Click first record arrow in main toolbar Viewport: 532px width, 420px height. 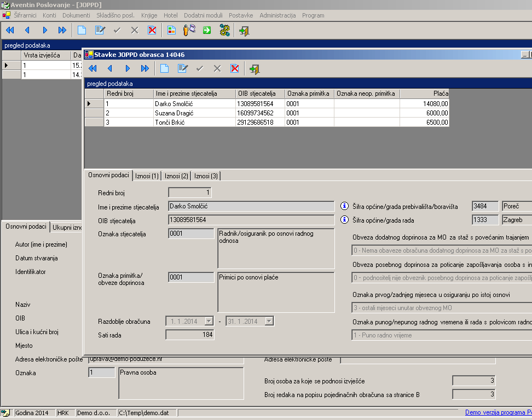pos(10,31)
